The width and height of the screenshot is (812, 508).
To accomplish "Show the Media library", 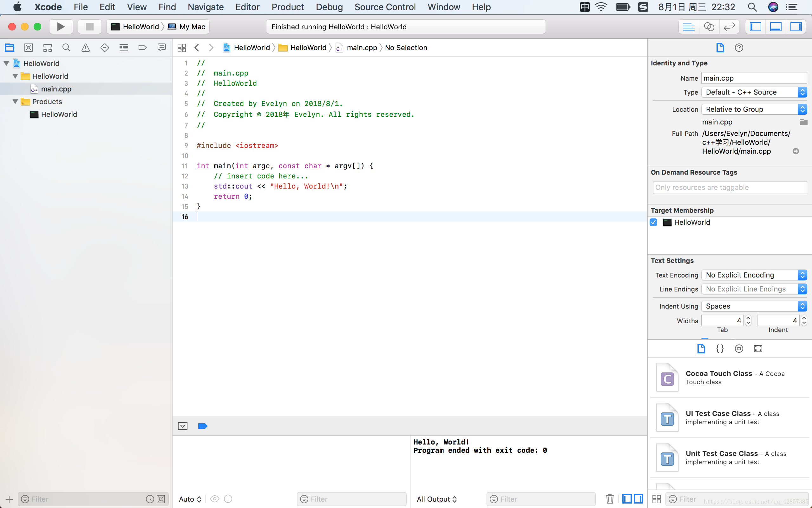I will pyautogui.click(x=758, y=348).
